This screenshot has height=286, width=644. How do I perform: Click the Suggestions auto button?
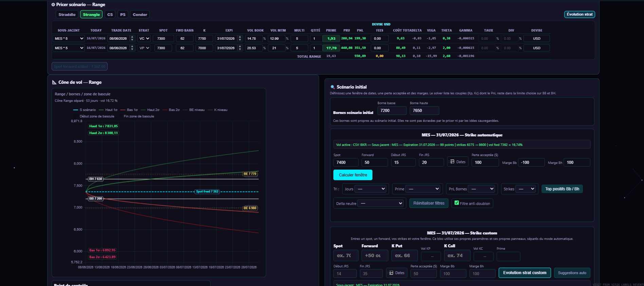[x=572, y=273]
